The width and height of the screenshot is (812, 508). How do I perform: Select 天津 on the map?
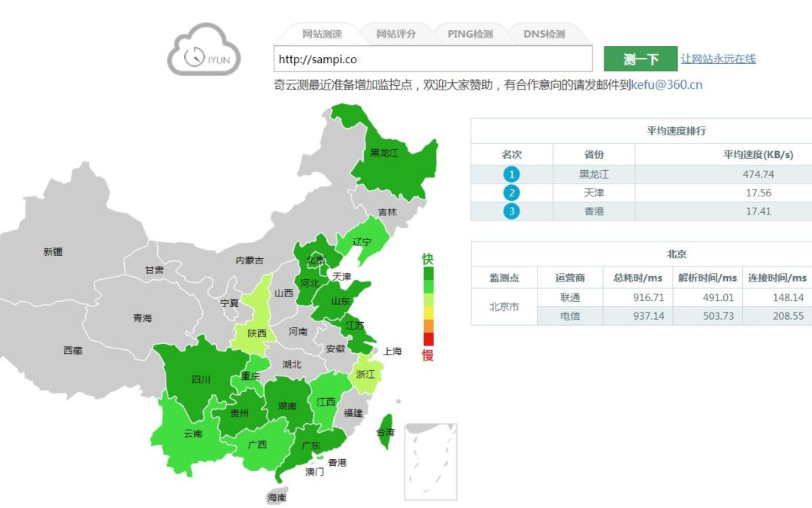(341, 277)
